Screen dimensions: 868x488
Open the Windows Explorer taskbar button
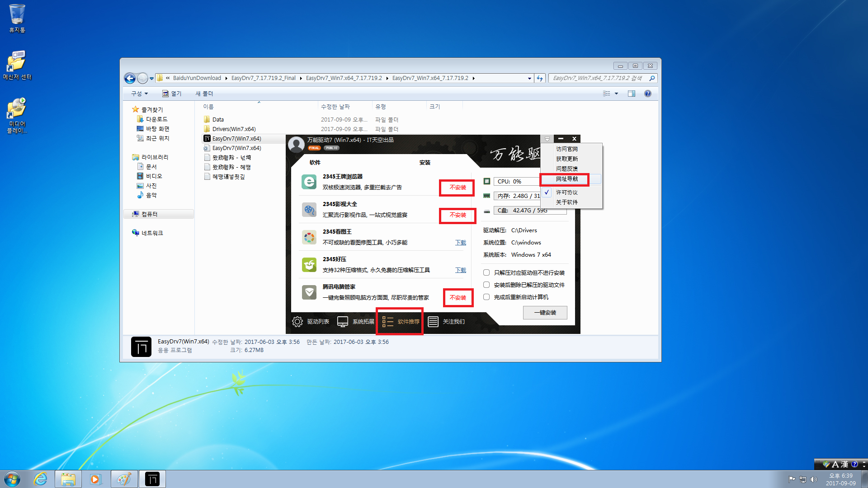68,479
